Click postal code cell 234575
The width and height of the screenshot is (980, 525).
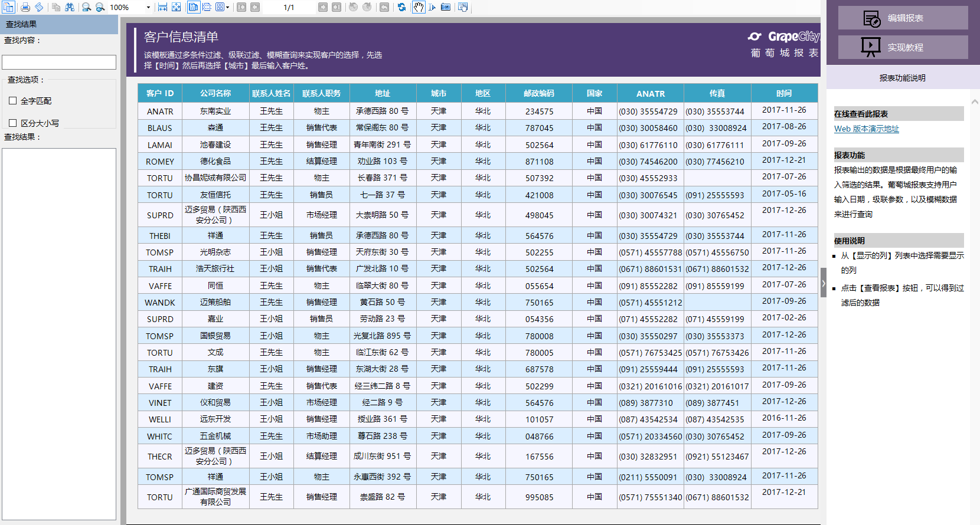pyautogui.click(x=539, y=111)
